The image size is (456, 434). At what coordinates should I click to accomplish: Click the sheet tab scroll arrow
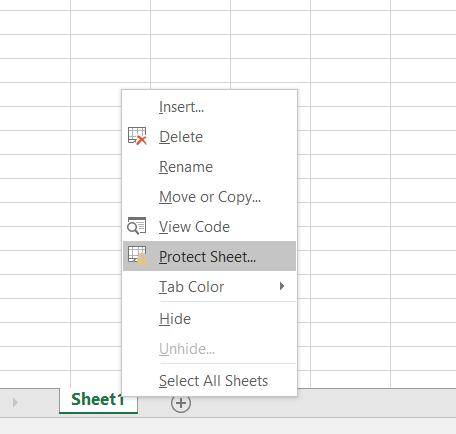[15, 403]
